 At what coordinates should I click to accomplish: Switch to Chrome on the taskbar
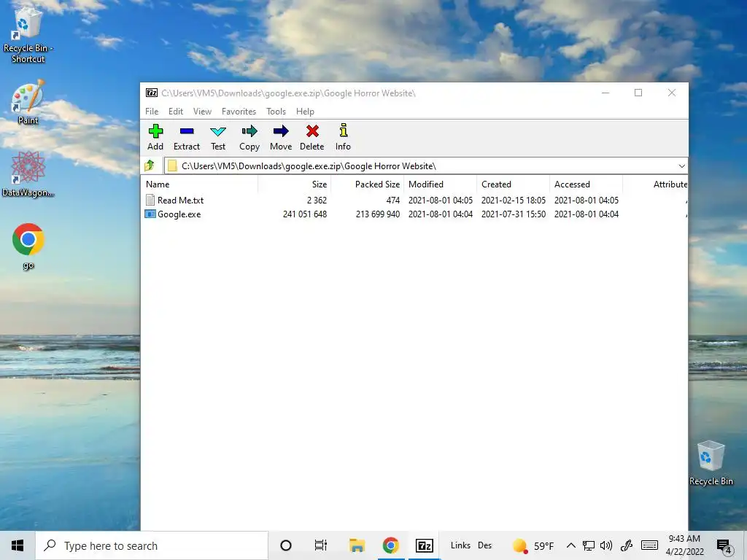coord(391,545)
